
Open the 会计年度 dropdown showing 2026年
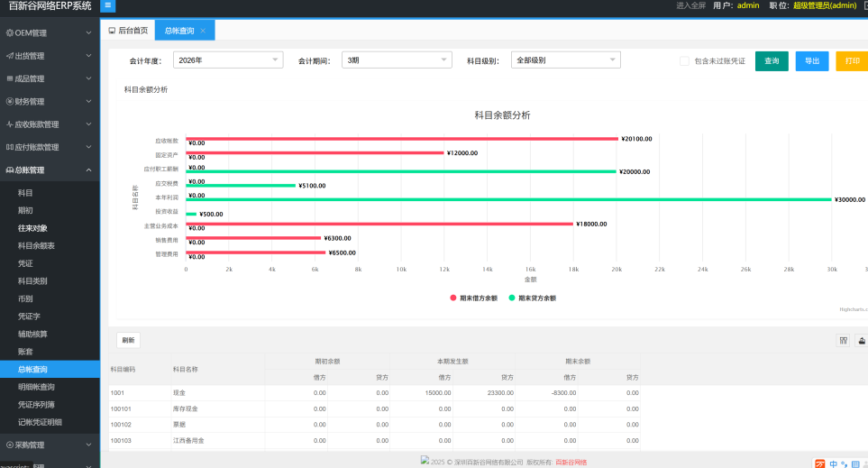click(227, 60)
